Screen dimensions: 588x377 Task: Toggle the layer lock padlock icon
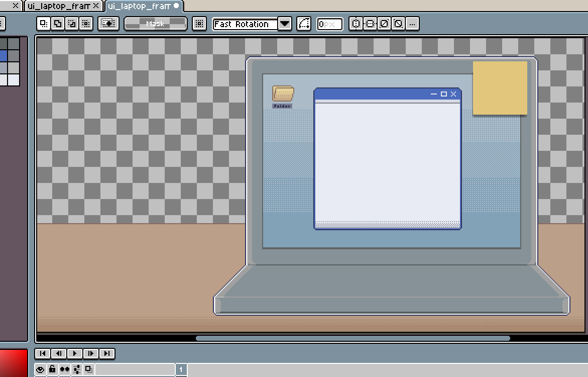pyautogui.click(x=53, y=369)
